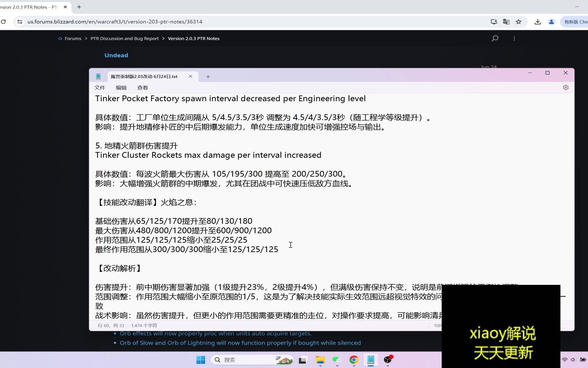588x368 pixels.
Task: Click the Chrome update available button
Action: [x=575, y=22]
